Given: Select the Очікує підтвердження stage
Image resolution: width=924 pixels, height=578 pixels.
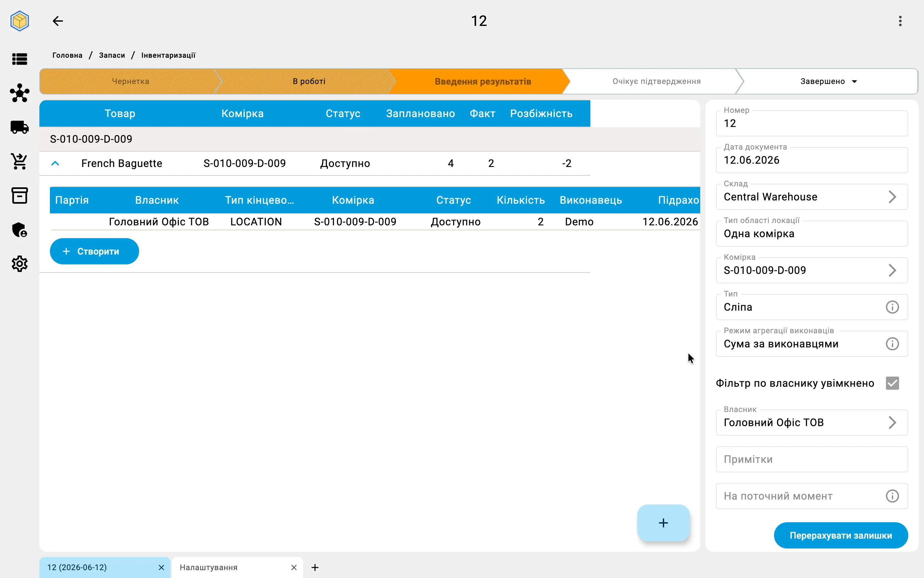Looking at the screenshot, I should click(x=656, y=81).
